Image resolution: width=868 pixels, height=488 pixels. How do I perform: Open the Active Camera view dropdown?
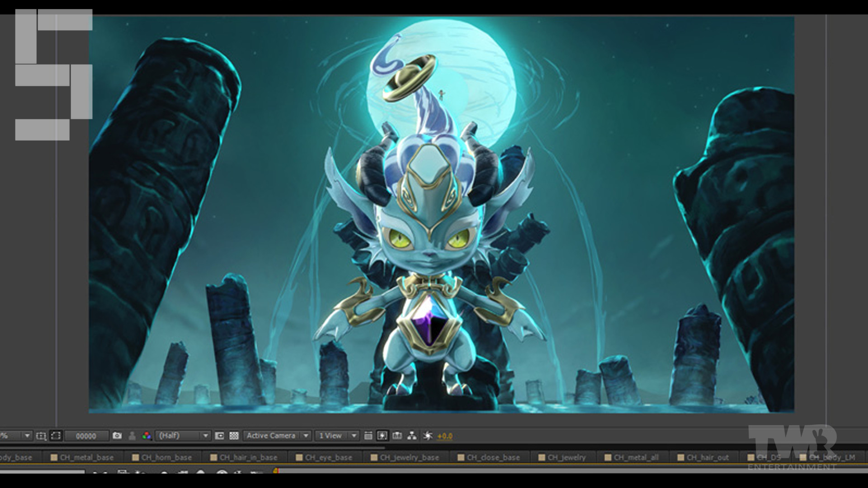tap(306, 436)
